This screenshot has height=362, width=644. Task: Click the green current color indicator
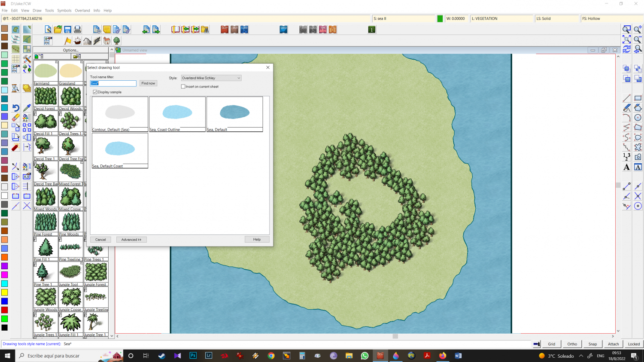click(440, 18)
